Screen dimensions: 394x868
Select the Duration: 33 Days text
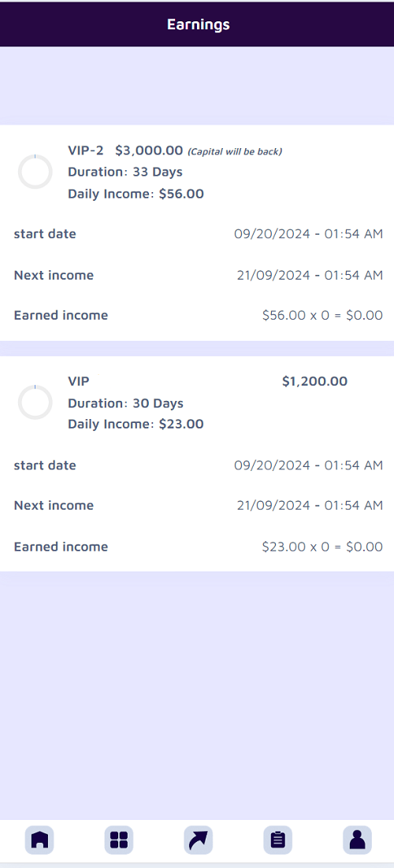click(125, 172)
